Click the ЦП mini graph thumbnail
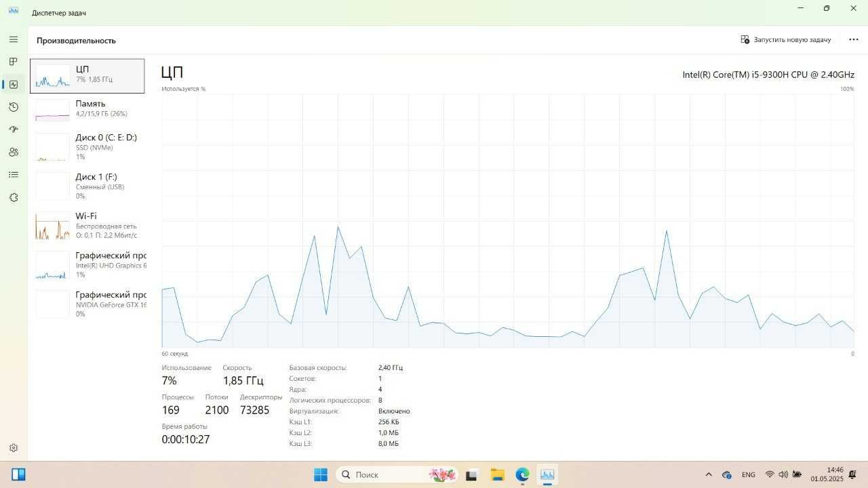 pos(52,76)
